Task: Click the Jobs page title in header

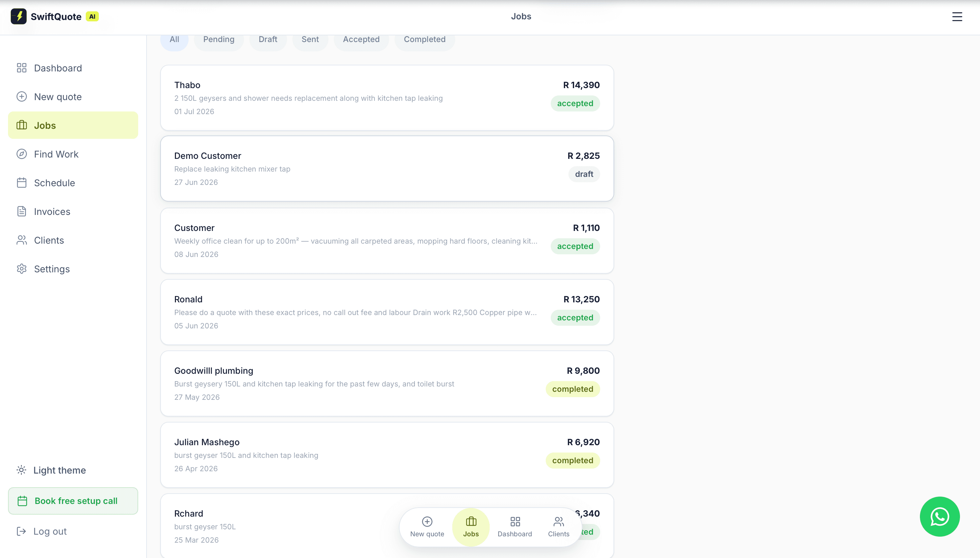Action: point(521,16)
